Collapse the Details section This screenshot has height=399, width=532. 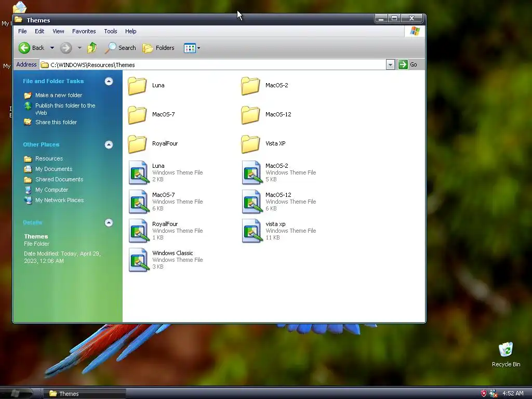pos(109,222)
